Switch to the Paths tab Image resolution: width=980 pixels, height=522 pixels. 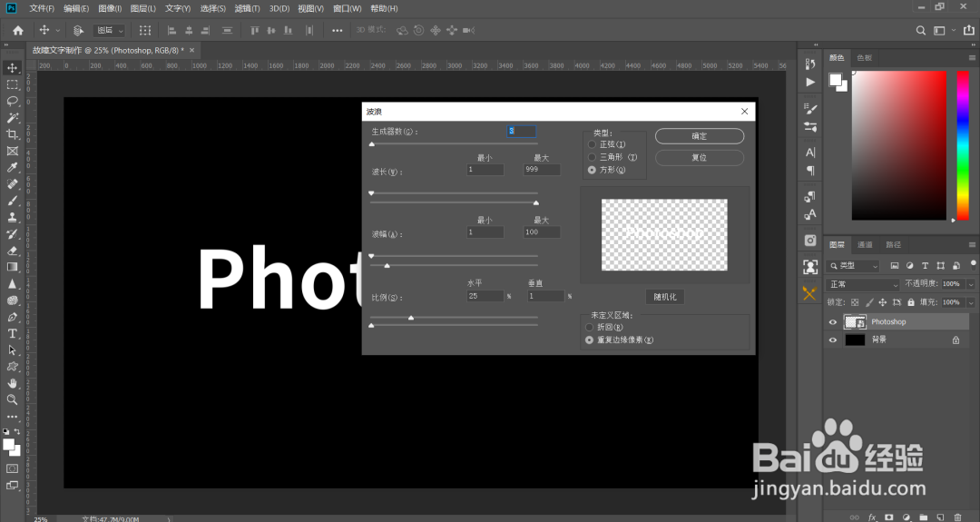[x=894, y=244]
